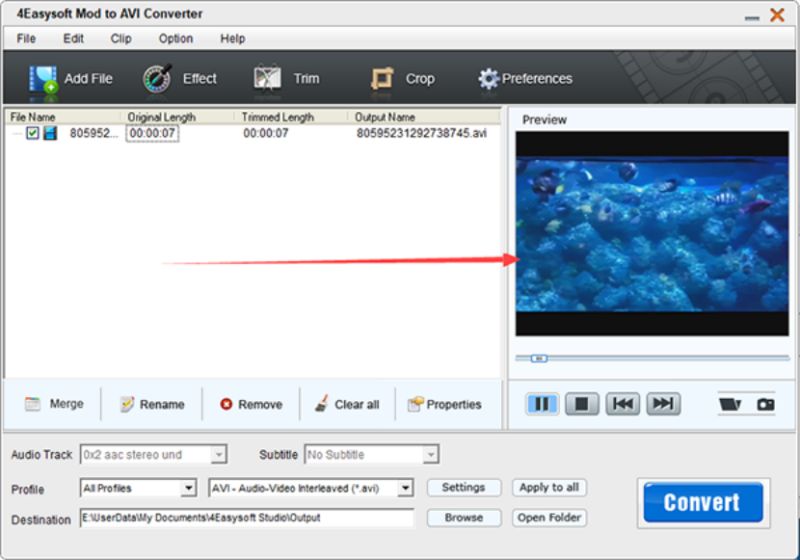This screenshot has height=560, width=800.
Task: Start conversion with Convert button
Action: [703, 502]
